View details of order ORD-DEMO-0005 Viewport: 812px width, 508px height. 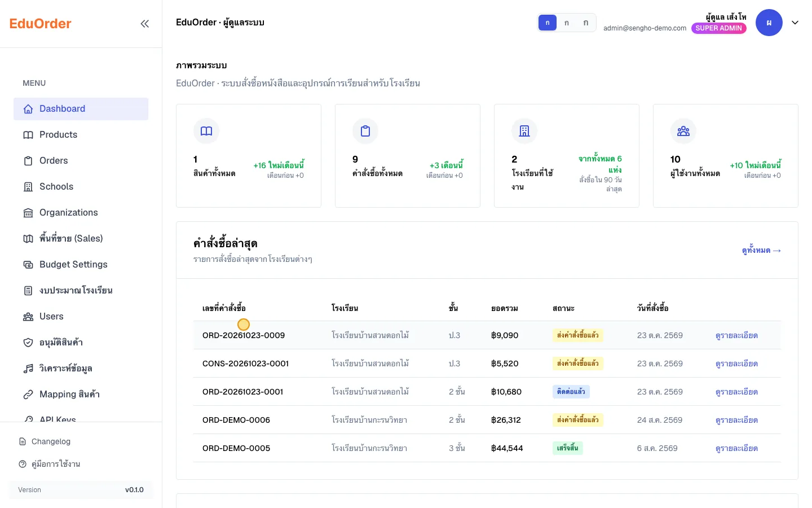pos(736,448)
